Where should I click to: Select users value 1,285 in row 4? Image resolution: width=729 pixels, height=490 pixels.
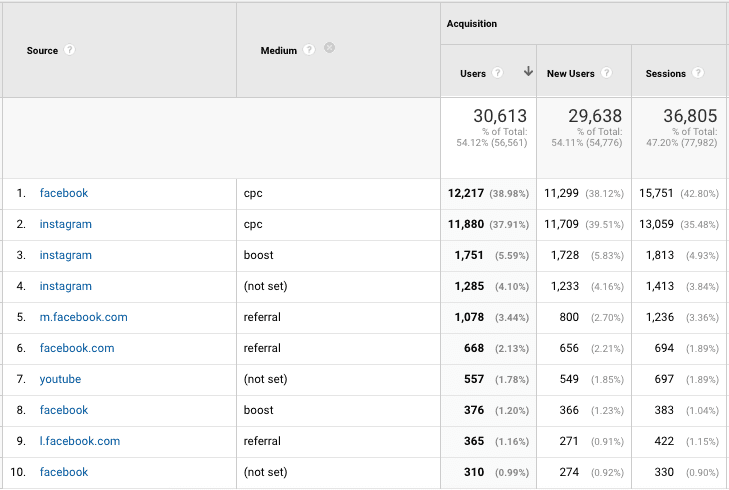tap(469, 286)
